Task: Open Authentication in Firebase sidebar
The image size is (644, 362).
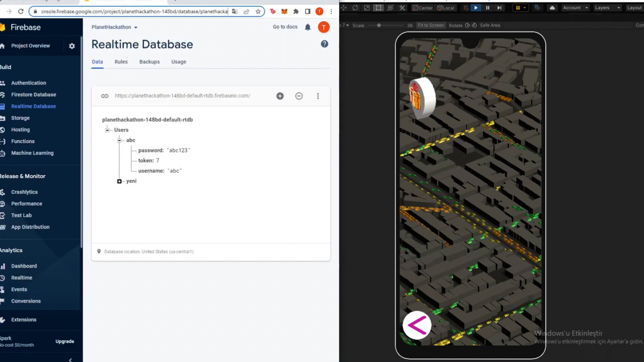Action: click(x=28, y=83)
